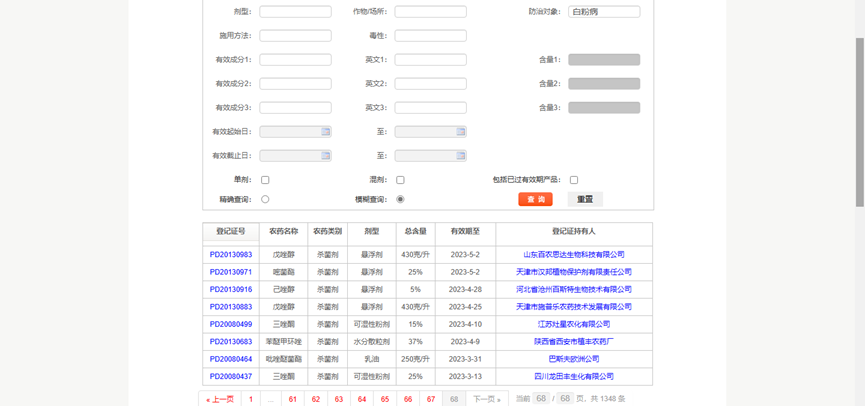Screen dimensions: 865x406
Task: Jump to page 63
Action: pyautogui.click(x=339, y=399)
